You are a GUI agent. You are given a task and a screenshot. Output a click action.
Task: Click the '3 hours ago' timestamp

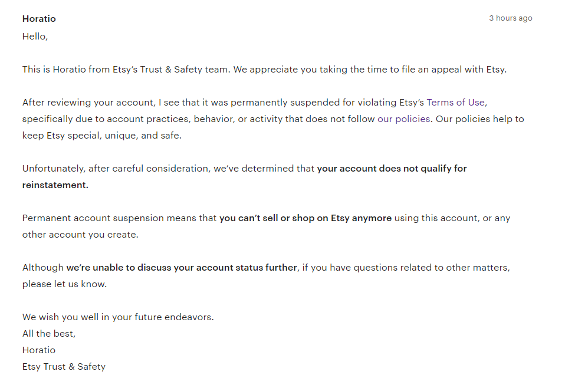[510, 18]
